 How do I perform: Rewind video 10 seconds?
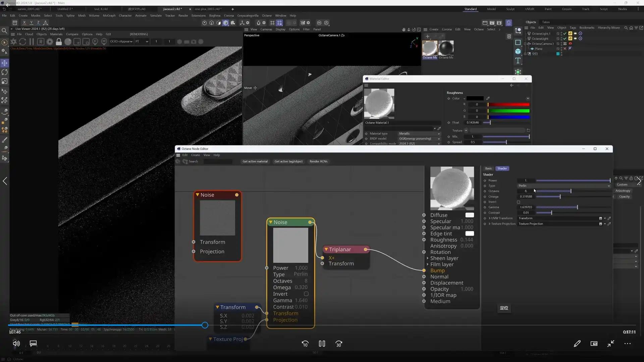305,344
